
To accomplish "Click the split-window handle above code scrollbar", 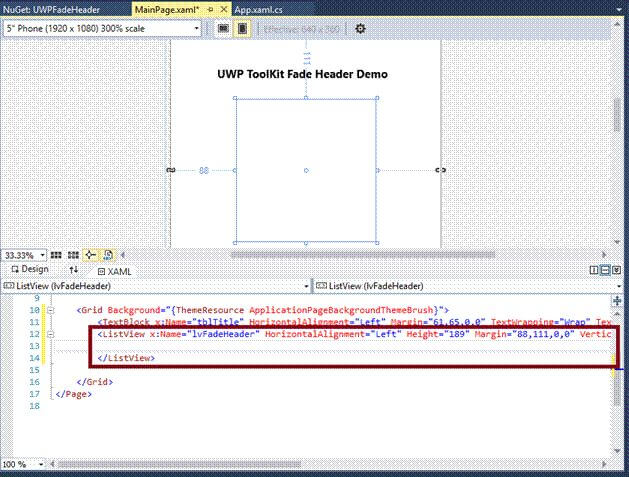I will [617, 300].
